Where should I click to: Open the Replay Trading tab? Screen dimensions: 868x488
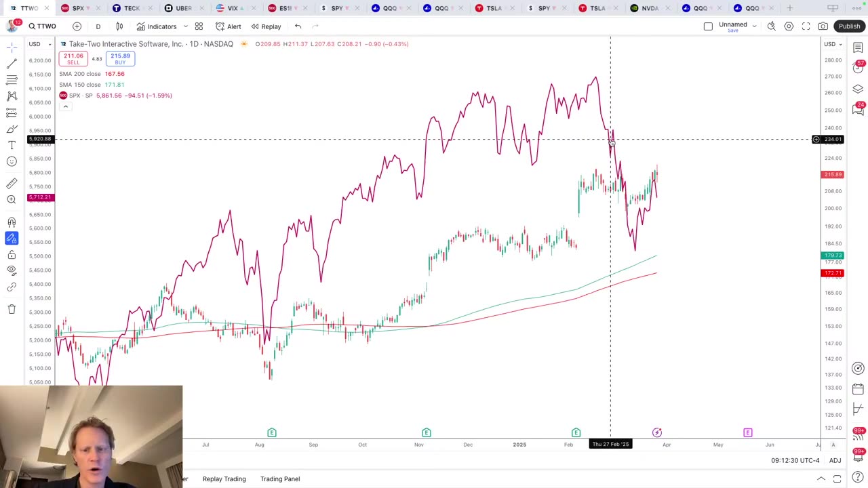coord(224,479)
